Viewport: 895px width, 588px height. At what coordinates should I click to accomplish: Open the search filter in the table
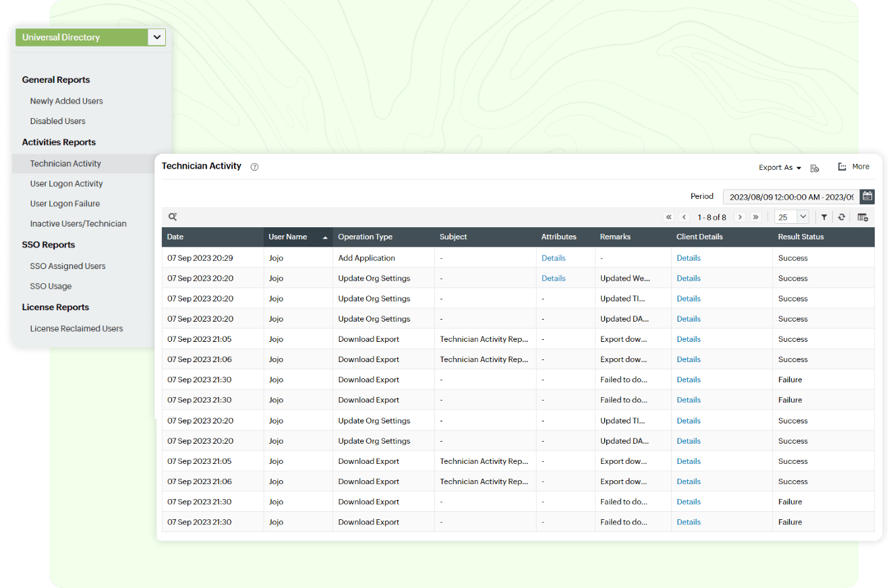(173, 216)
